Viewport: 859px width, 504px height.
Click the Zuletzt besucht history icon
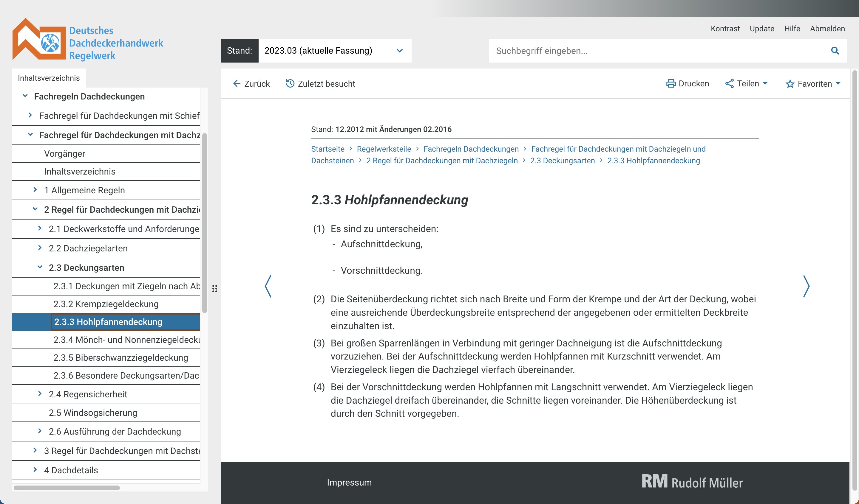(290, 83)
